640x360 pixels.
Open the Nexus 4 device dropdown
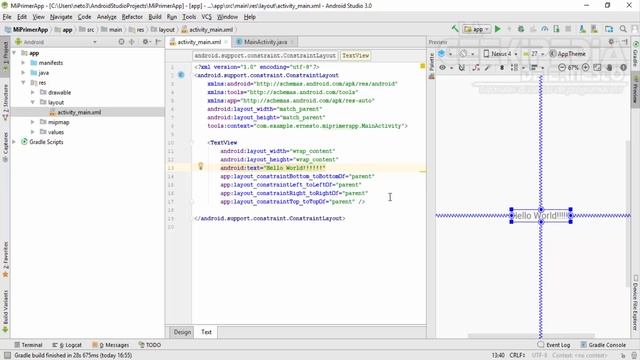pyautogui.click(x=500, y=53)
